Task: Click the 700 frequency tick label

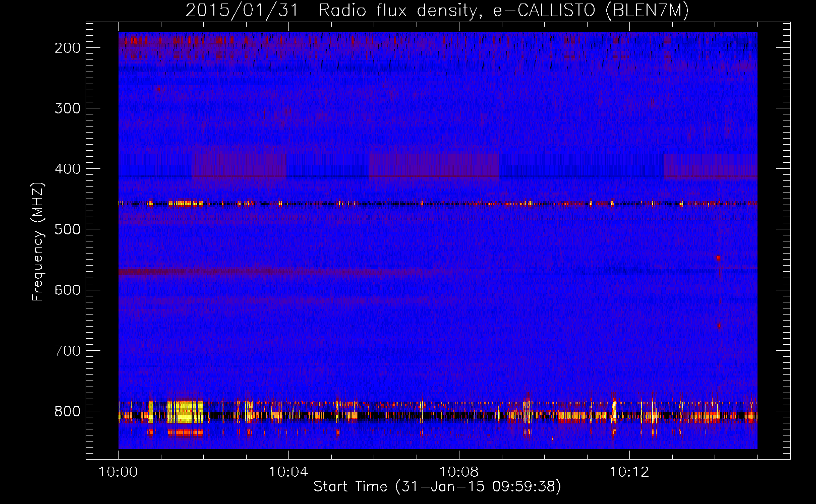Action: coord(68,350)
